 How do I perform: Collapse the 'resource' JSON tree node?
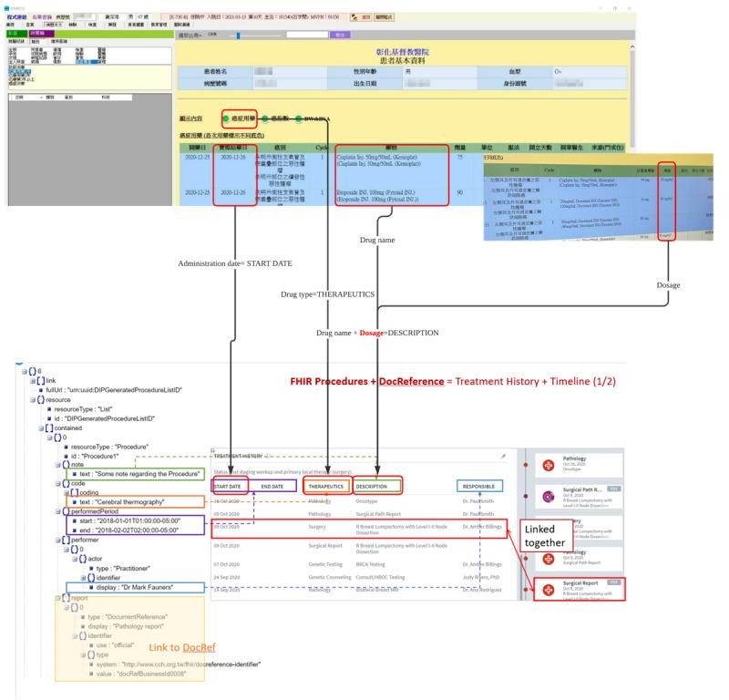tap(31, 400)
